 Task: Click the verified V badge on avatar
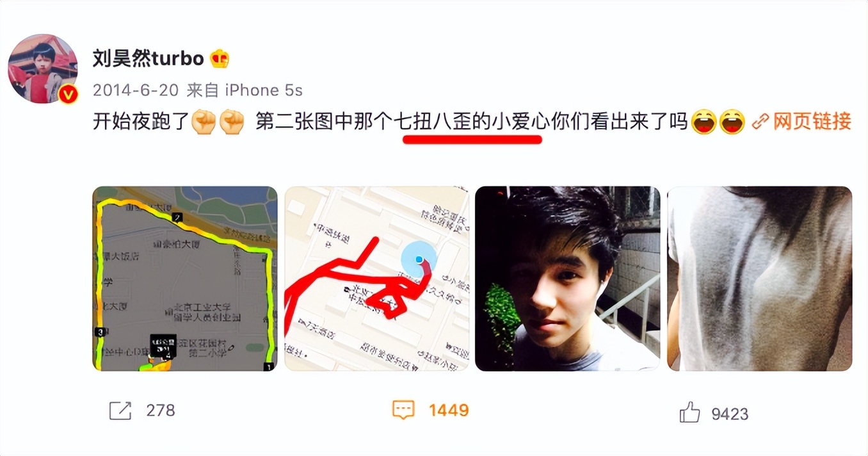68,95
